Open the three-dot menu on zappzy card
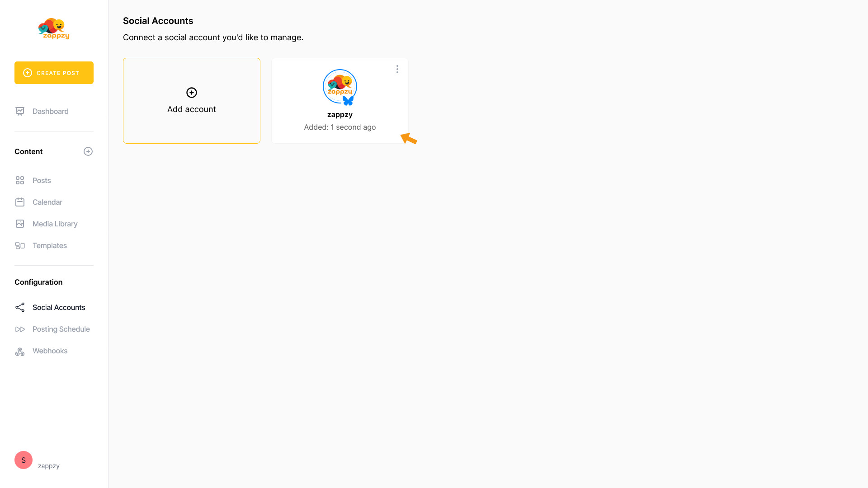 [397, 69]
